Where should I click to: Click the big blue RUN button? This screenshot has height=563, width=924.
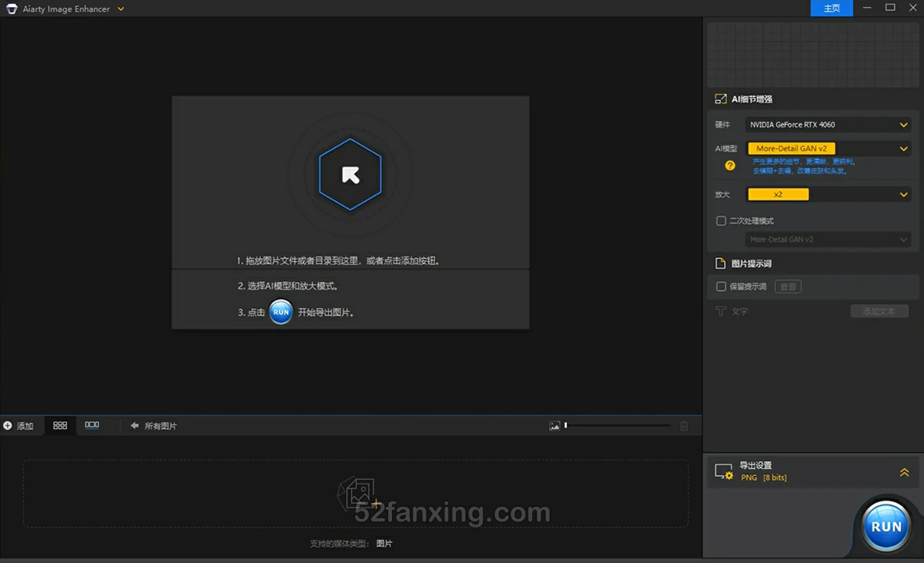point(886,527)
